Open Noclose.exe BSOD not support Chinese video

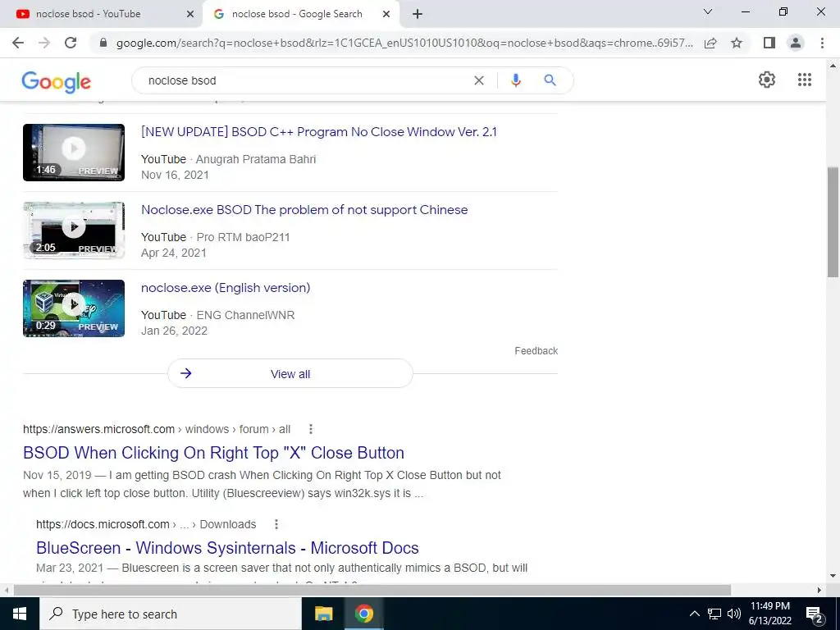point(304,209)
